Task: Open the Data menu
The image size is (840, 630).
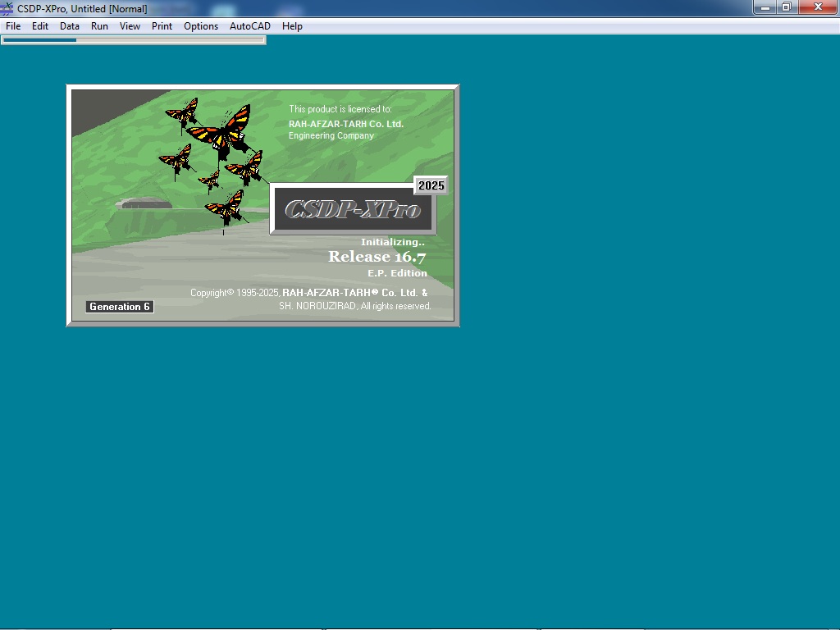Action: click(70, 25)
